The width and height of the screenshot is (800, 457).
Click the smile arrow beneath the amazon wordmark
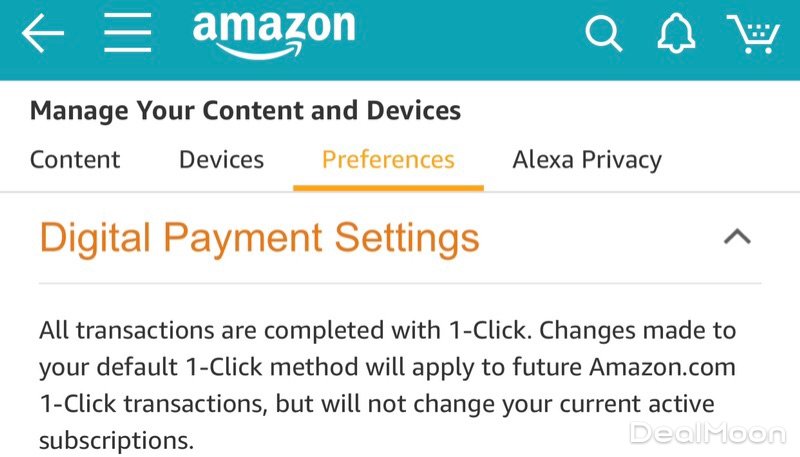(x=260, y=51)
